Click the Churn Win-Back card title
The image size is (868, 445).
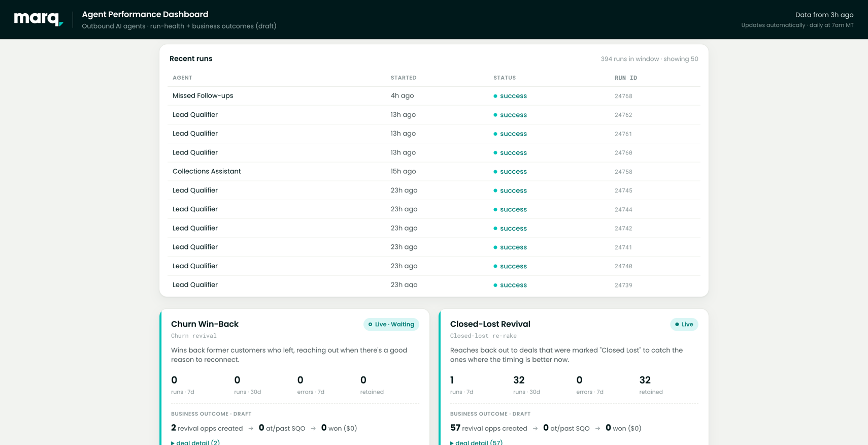click(205, 324)
